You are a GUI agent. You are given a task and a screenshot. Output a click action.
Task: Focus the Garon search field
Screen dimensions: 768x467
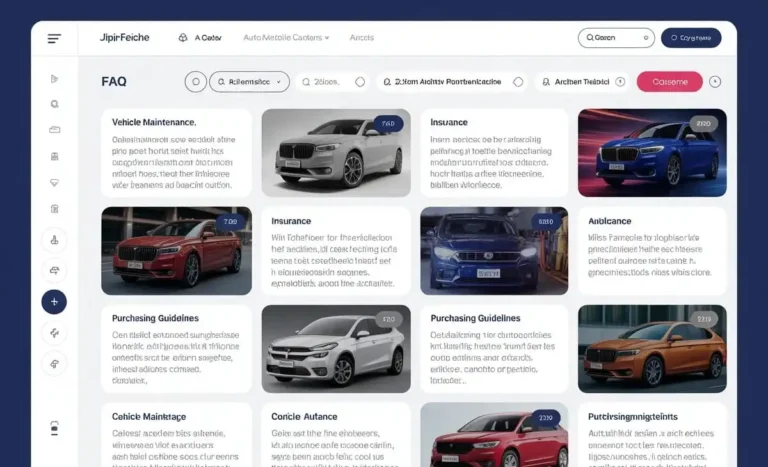coord(616,38)
